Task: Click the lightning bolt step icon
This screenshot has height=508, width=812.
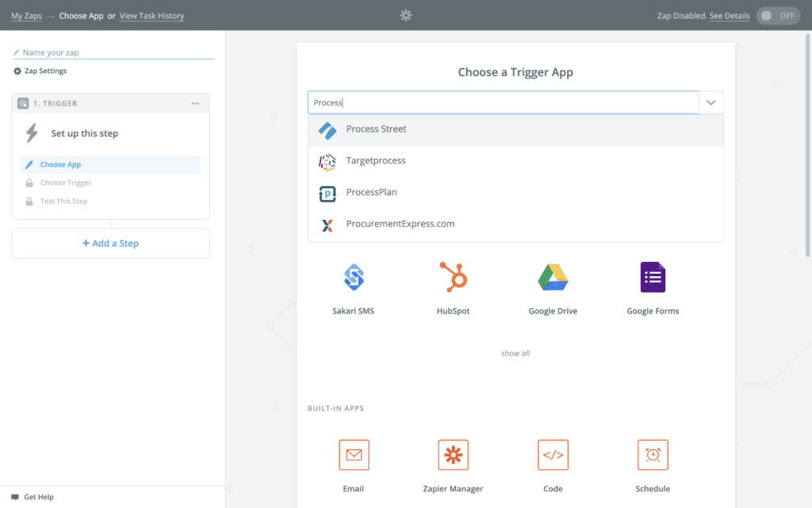Action: [x=32, y=133]
